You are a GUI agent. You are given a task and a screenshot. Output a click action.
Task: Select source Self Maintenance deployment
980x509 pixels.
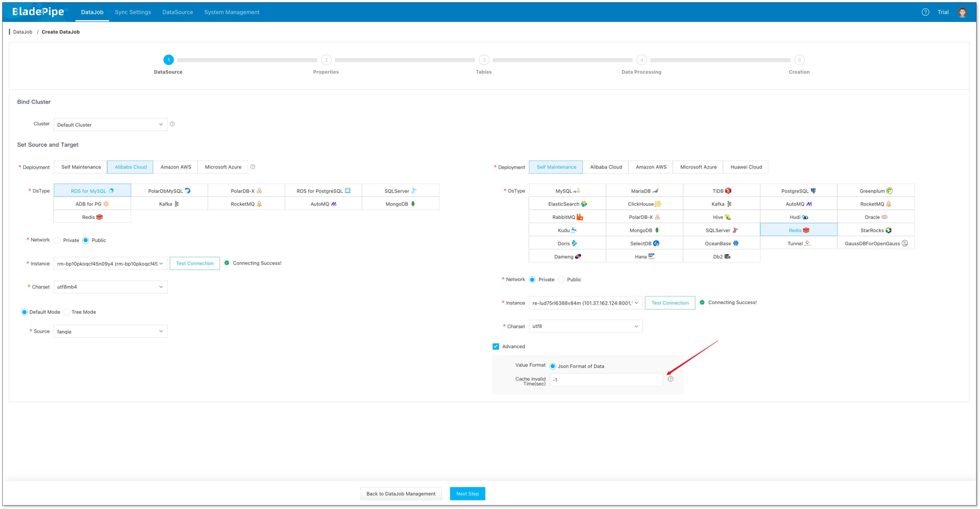[81, 167]
